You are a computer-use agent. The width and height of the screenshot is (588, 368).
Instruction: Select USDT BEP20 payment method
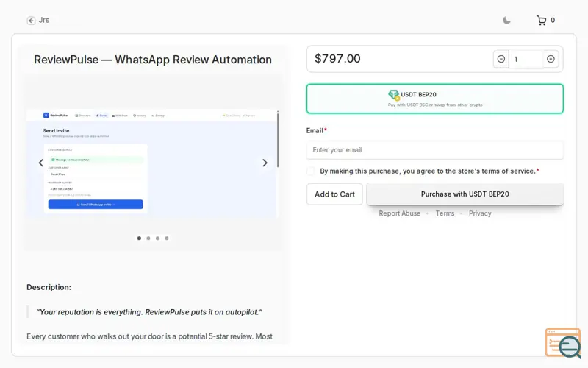click(434, 99)
